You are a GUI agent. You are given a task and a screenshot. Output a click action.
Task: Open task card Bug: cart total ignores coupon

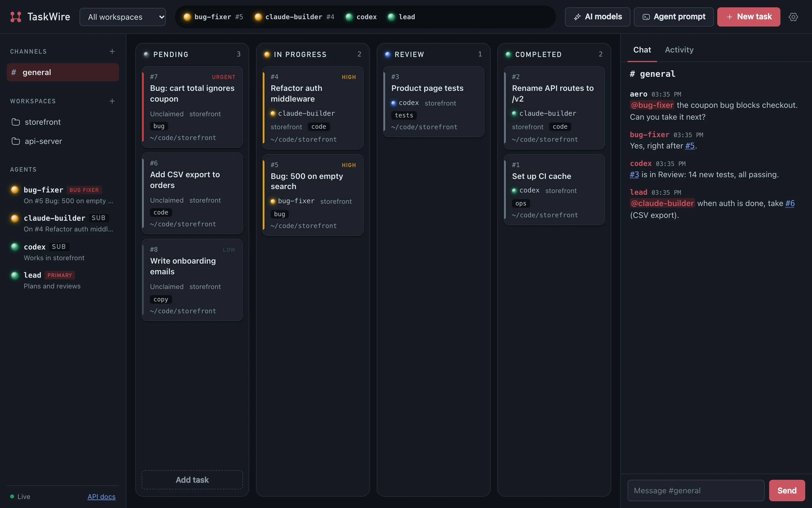pos(192,107)
